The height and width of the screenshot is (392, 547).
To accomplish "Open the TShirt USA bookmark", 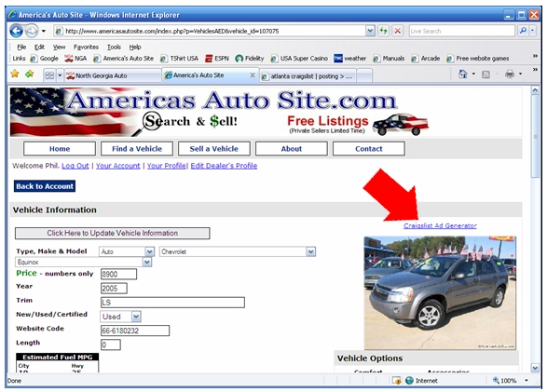I will point(179,58).
